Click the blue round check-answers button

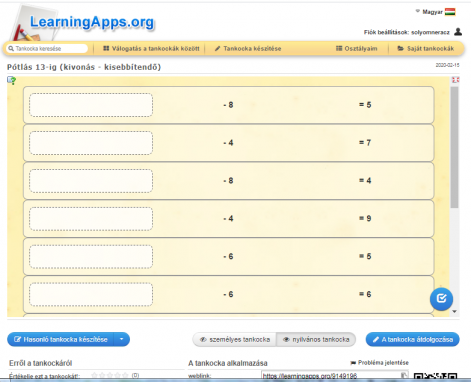coord(441,299)
